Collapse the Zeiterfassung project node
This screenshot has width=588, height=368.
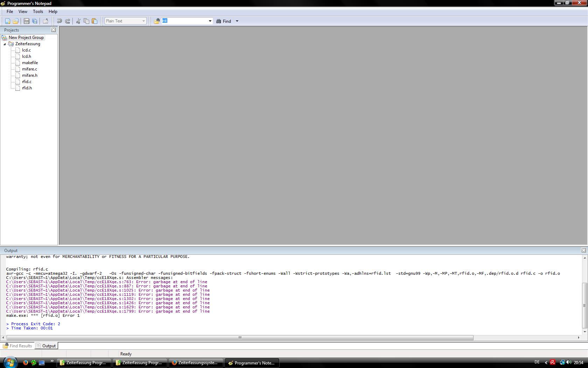click(x=5, y=44)
